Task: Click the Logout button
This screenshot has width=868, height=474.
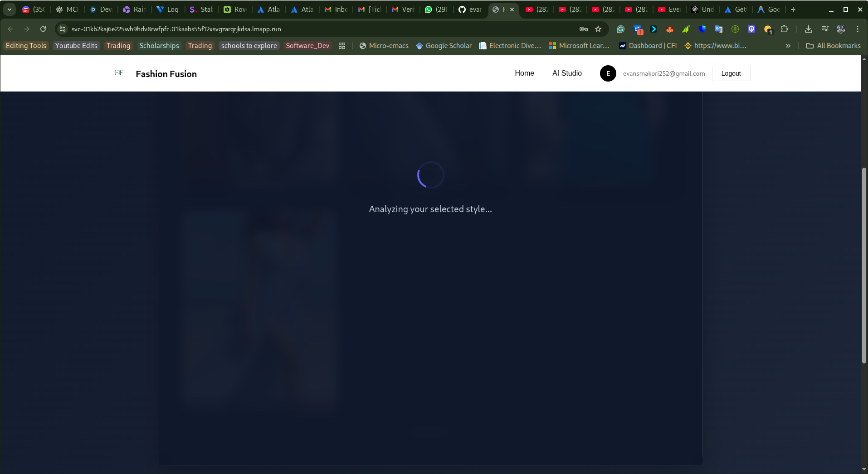Action: (731, 73)
